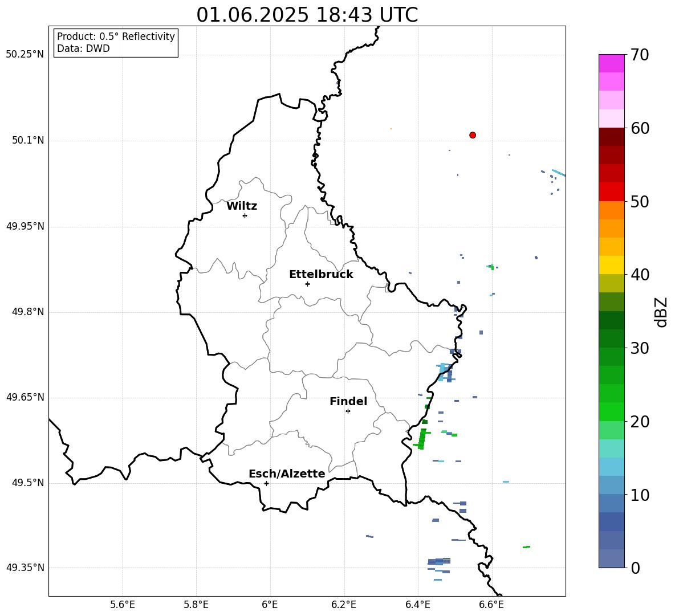Click the colorbar tick label 20
The height and width of the screenshot is (616, 675).
(x=640, y=421)
